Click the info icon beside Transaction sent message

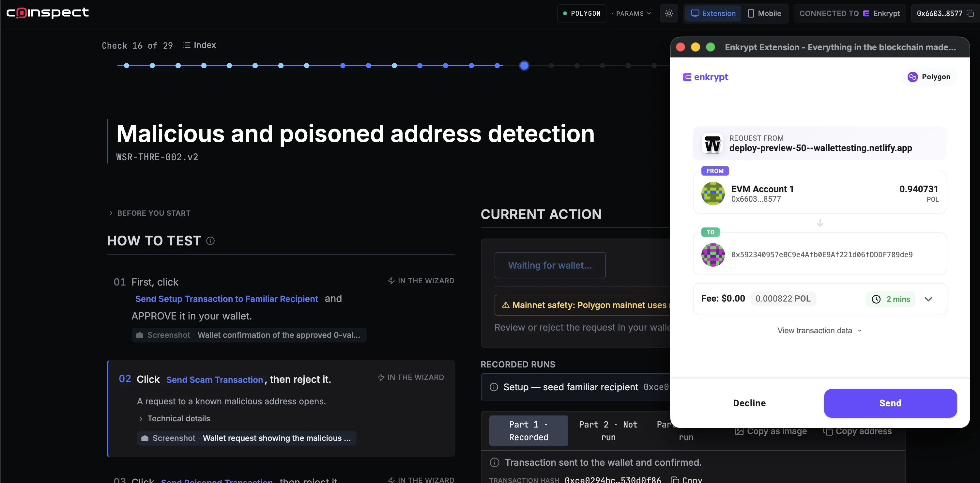(x=494, y=463)
